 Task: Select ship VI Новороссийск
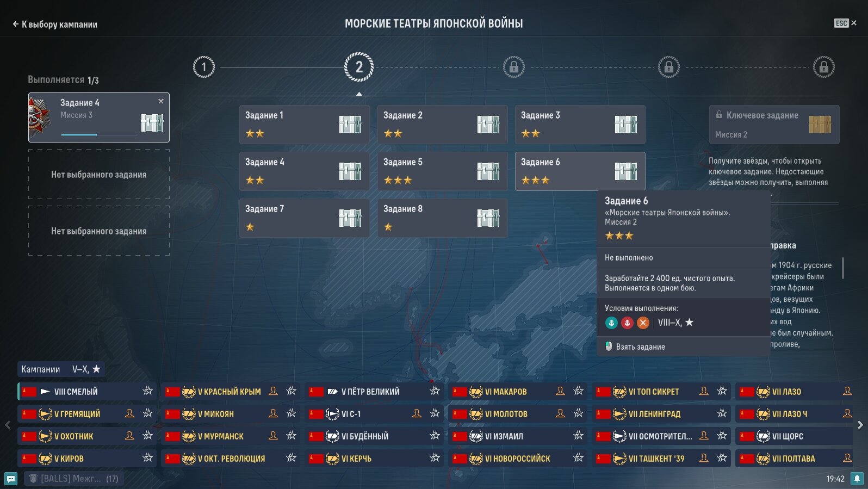[x=518, y=458]
